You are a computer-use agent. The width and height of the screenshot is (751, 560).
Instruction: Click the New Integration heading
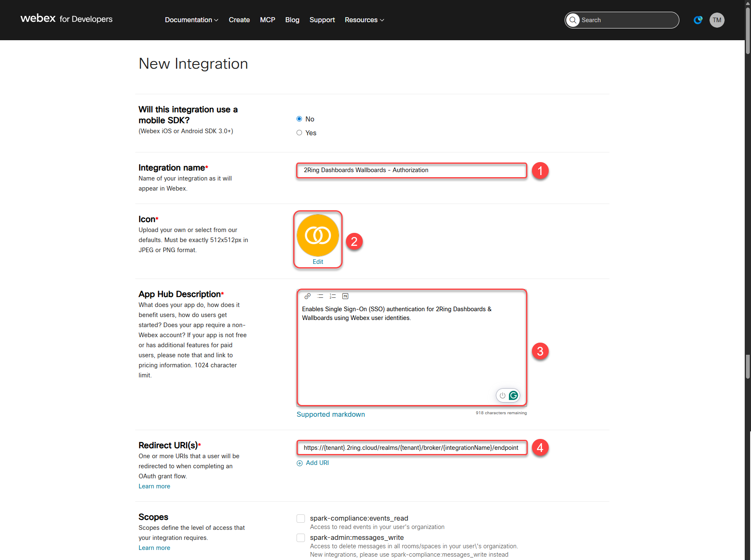tap(194, 64)
